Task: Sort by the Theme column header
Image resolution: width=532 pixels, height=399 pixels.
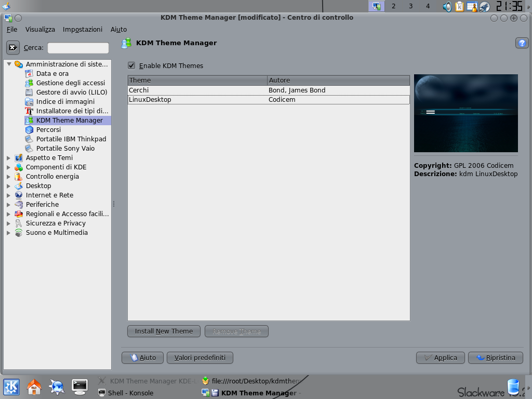Action: coord(197,81)
